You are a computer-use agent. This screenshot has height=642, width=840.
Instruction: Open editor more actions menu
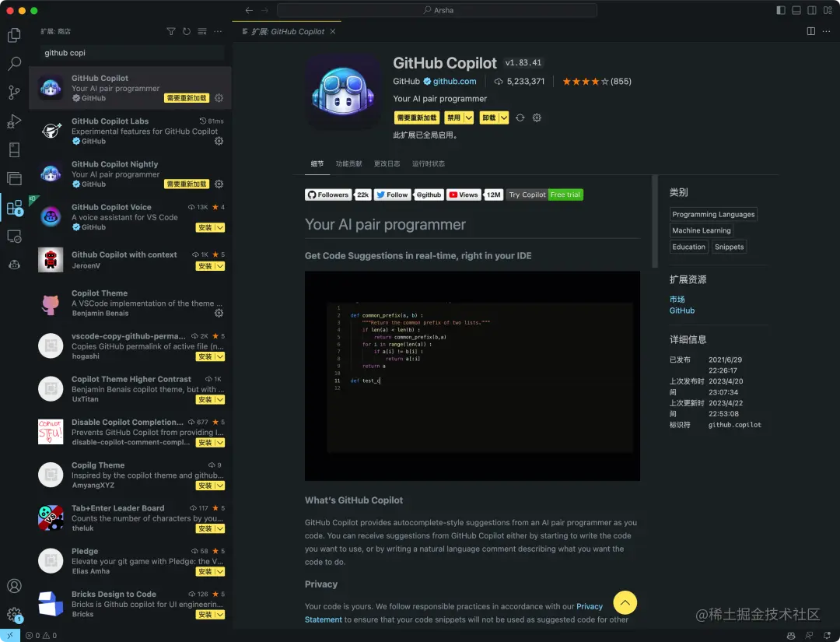point(827,32)
